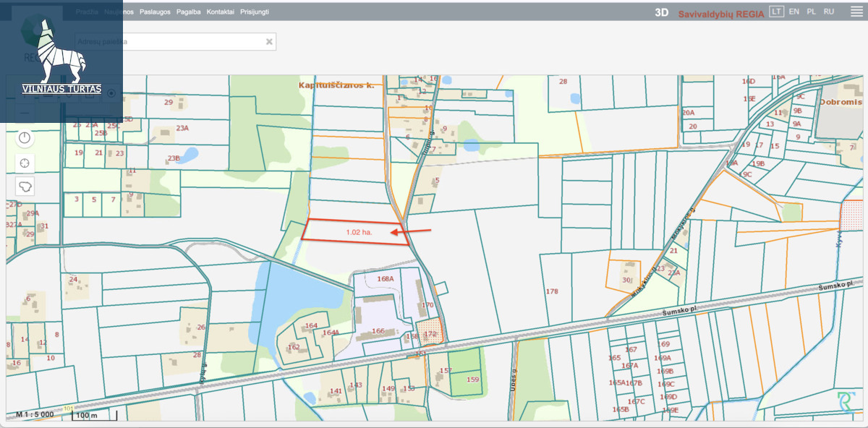This screenshot has width=868, height=428.
Task: Switch interface language to PL
Action: click(812, 12)
